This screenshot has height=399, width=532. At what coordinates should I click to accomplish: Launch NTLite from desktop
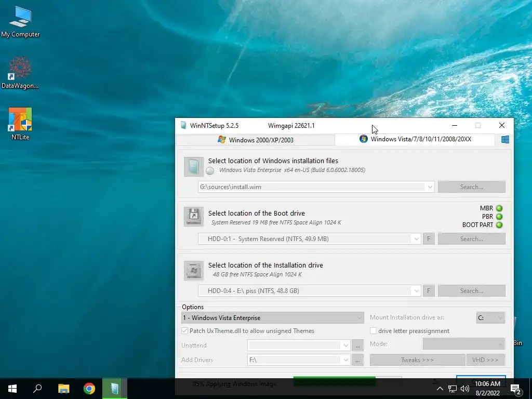coord(20,124)
